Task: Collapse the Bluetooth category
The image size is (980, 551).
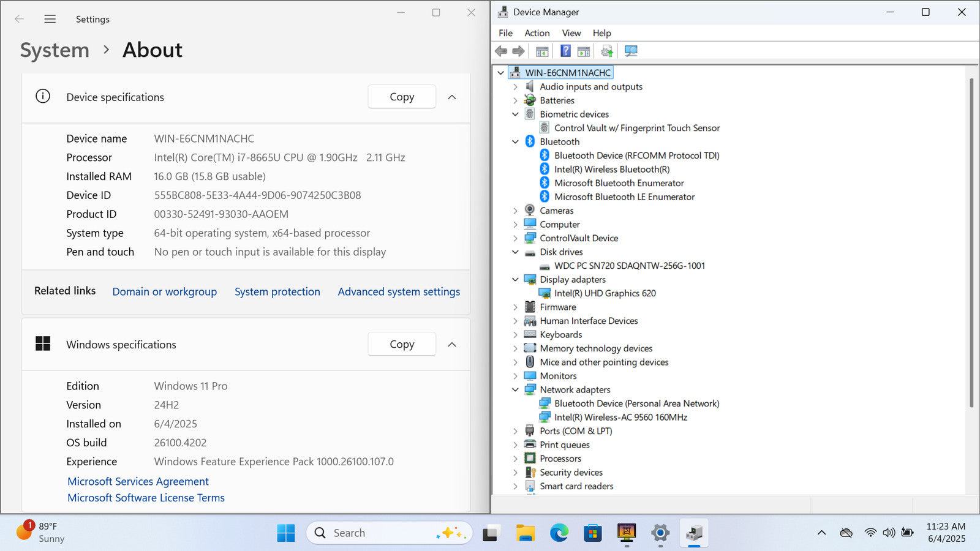Action: [515, 142]
